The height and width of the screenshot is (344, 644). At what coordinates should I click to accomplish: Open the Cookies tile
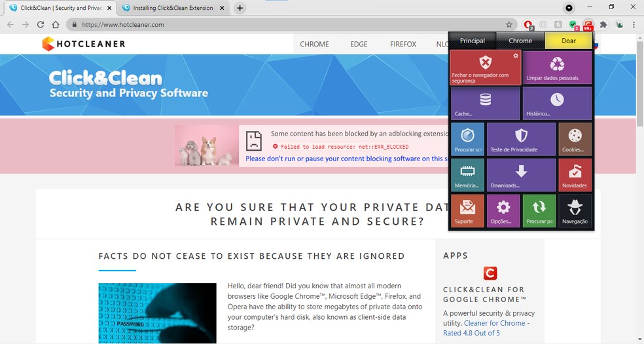575,139
